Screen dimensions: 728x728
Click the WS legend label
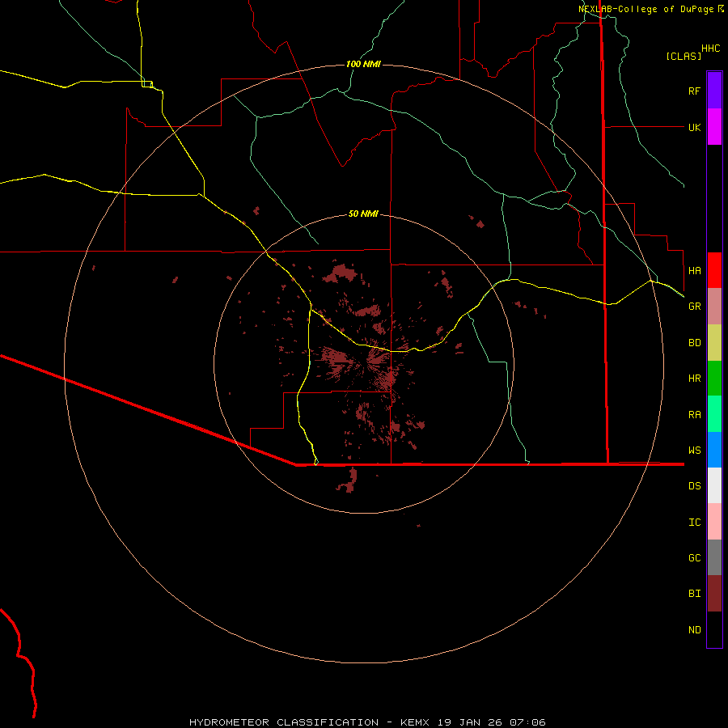(695, 451)
